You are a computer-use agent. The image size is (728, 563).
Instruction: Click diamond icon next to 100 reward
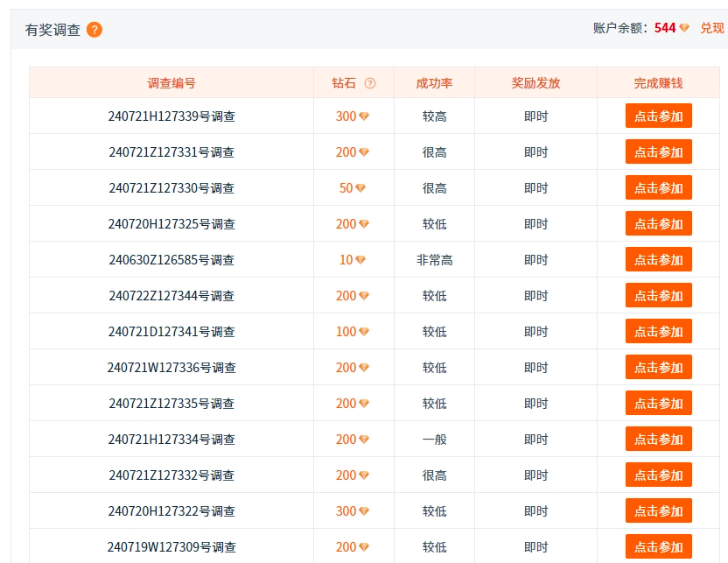(x=364, y=332)
